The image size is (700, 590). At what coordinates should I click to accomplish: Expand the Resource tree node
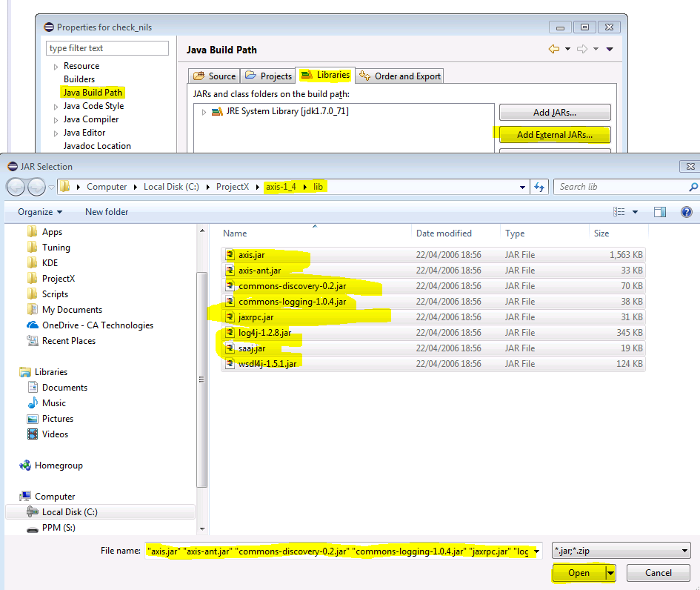(x=56, y=67)
